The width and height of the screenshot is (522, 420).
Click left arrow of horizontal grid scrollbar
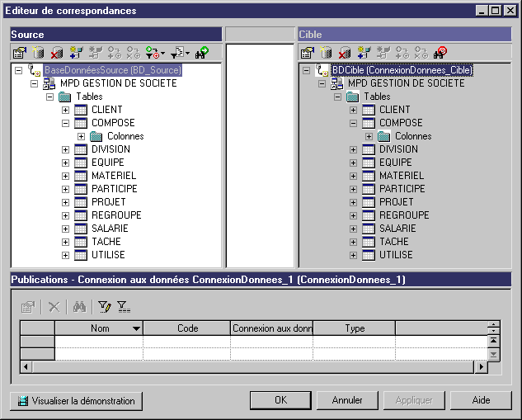point(26,367)
